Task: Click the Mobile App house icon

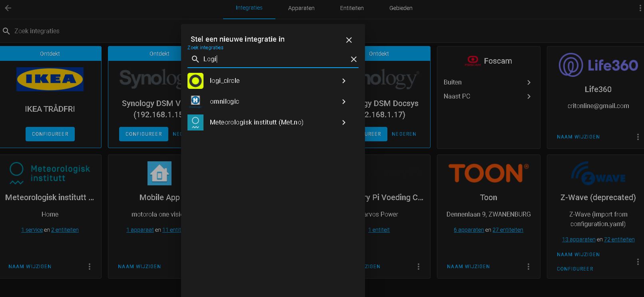Action: point(160,173)
